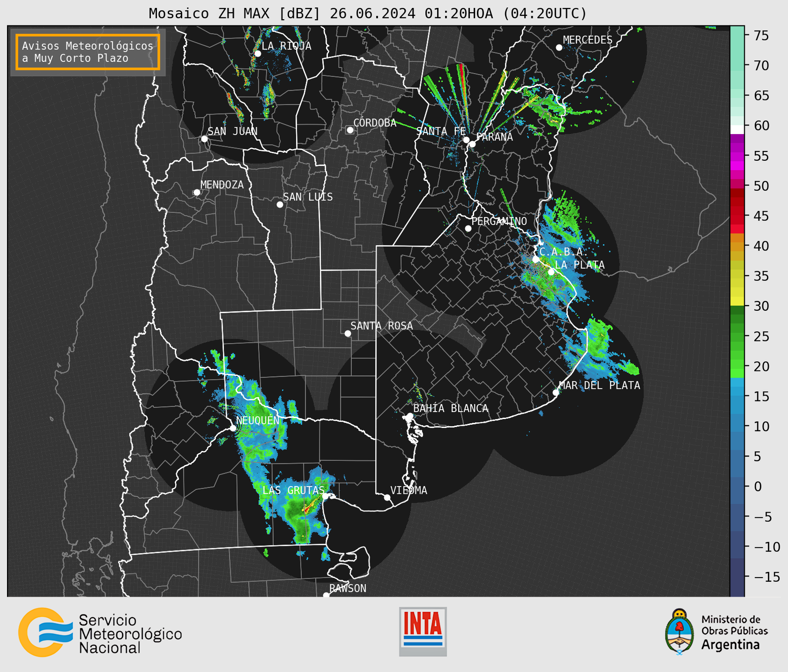
Task: Click the SANTA ROSA label
Action: 382,326
